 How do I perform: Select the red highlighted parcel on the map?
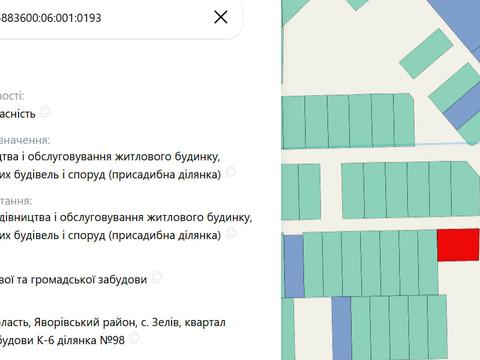pos(458,245)
